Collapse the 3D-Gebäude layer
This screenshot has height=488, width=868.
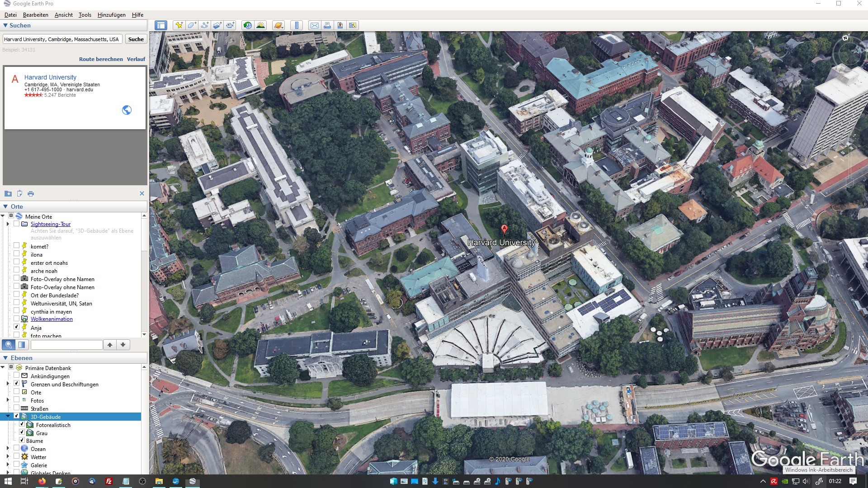[x=8, y=417]
